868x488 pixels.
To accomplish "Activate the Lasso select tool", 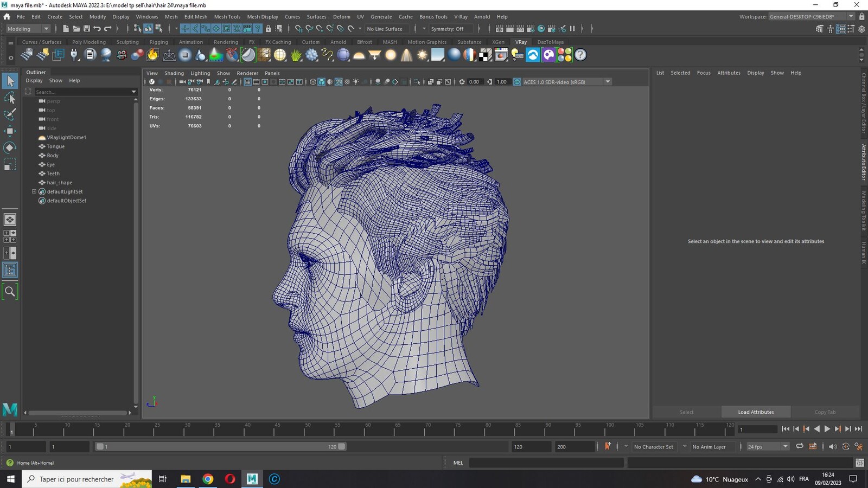I will point(10,98).
